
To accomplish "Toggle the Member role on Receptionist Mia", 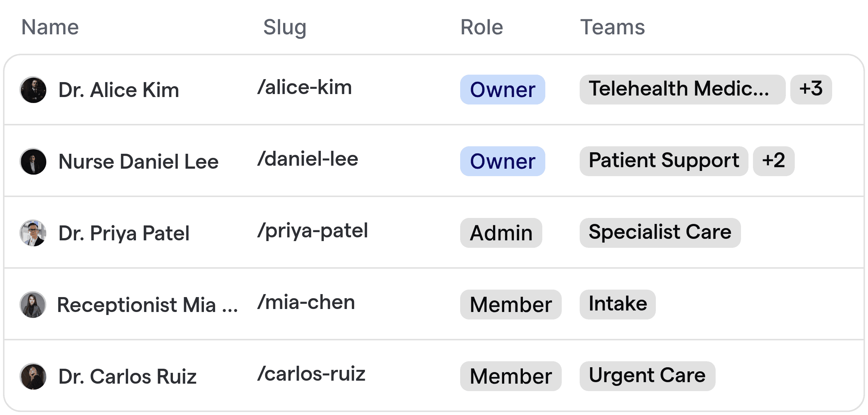I will pos(511,305).
